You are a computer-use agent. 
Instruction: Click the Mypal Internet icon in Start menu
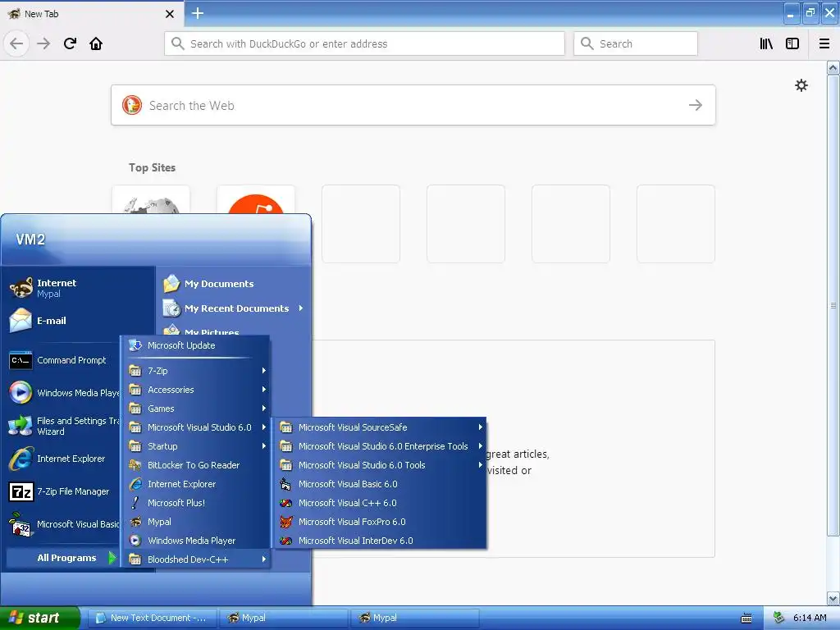(x=21, y=288)
